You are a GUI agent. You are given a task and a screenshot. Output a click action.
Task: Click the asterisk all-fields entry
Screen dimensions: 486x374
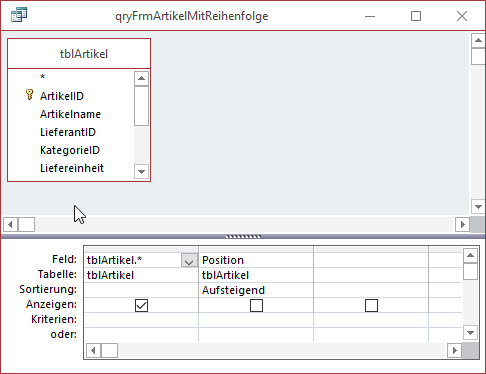point(42,77)
